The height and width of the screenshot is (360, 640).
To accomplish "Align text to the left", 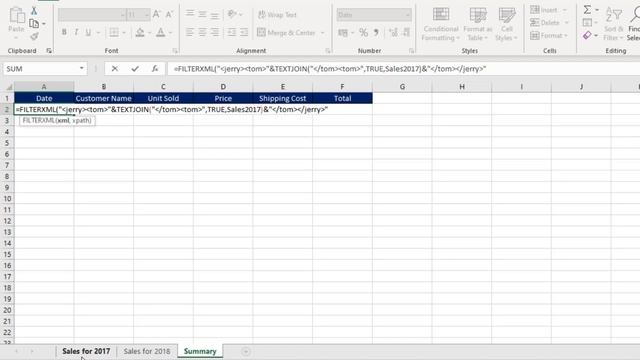I will [190, 32].
